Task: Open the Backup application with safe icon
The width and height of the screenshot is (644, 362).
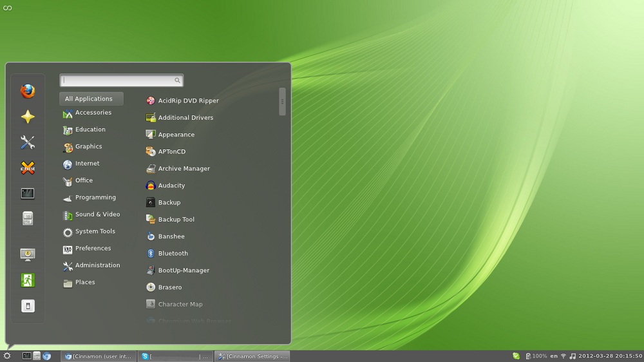Action: click(164, 202)
